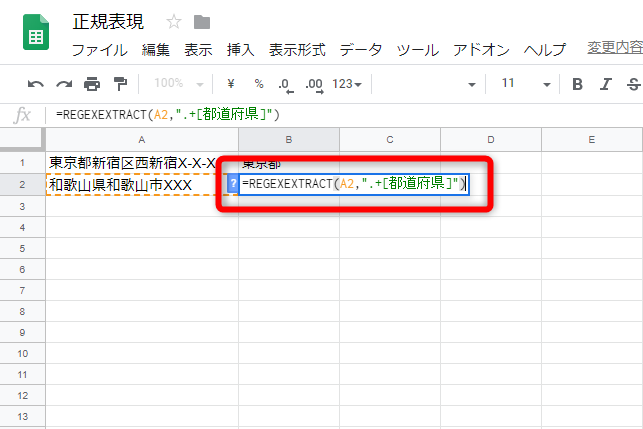Move document using the folder icon
643x429 pixels.
202,22
